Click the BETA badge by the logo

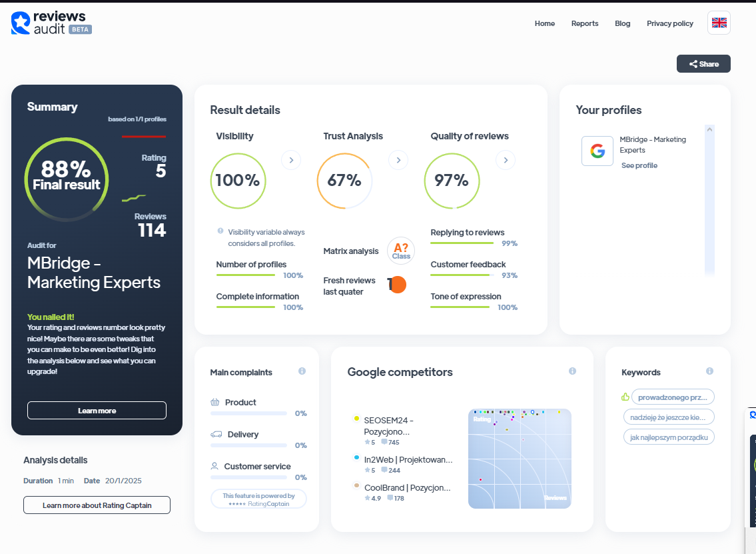tap(80, 29)
